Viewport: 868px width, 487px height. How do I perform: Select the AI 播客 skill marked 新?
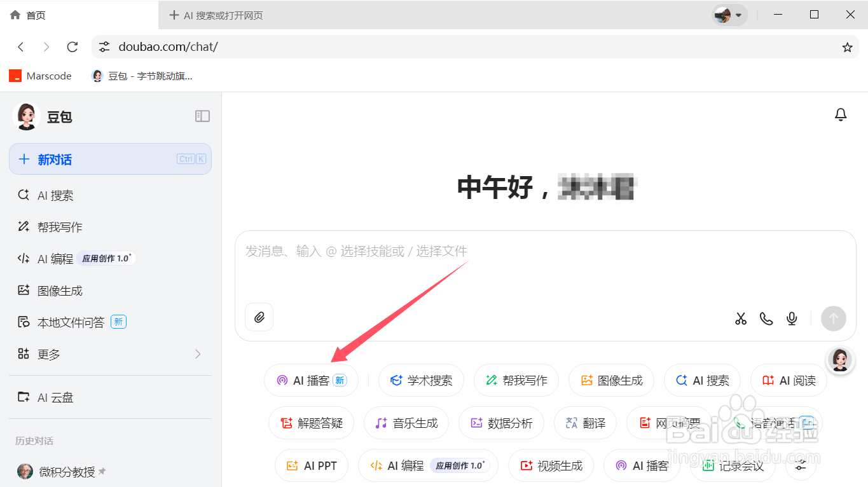311,380
